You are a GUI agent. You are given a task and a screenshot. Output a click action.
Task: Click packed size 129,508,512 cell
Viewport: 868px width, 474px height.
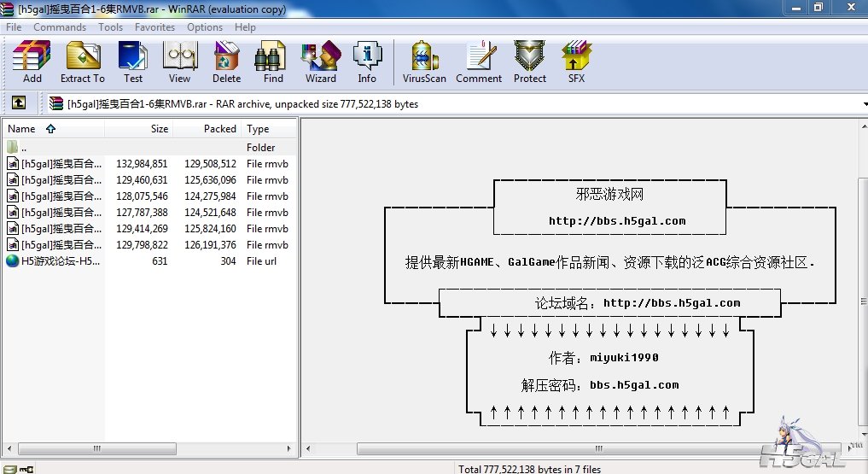210,164
